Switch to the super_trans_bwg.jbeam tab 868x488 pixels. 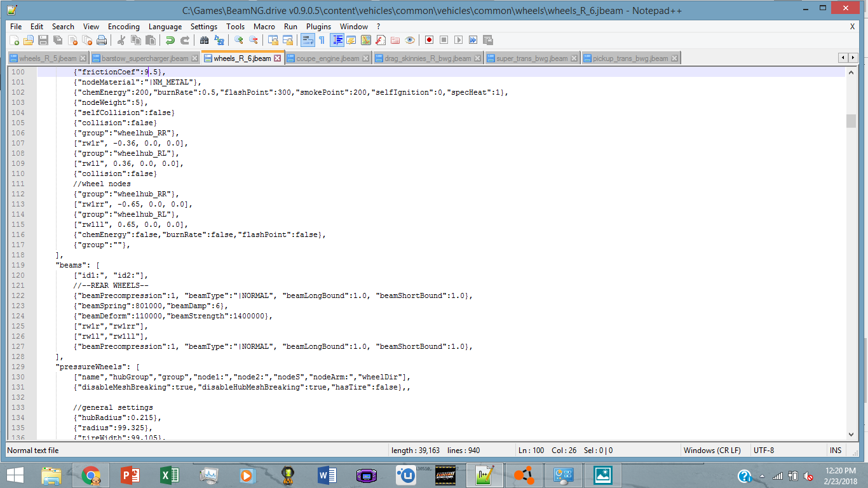click(x=532, y=58)
